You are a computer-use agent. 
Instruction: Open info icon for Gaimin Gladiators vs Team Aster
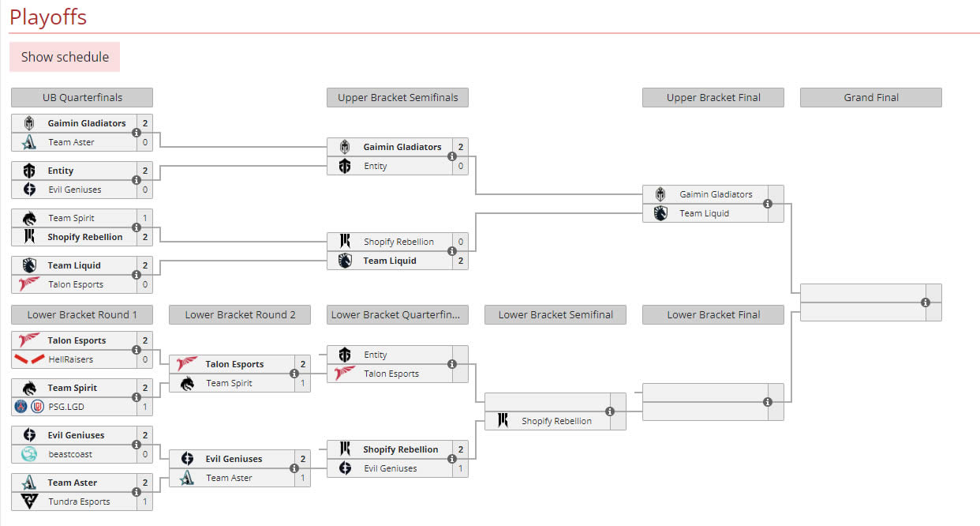tap(137, 133)
